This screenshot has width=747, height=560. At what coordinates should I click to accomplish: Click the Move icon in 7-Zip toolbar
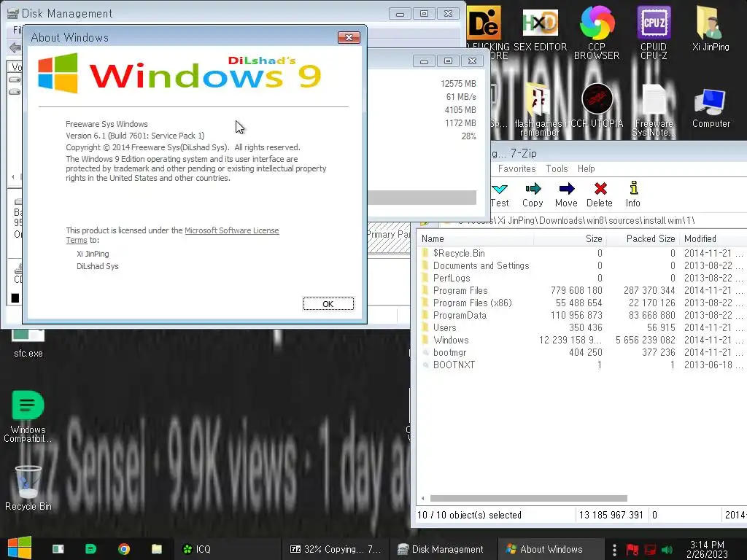(x=566, y=195)
